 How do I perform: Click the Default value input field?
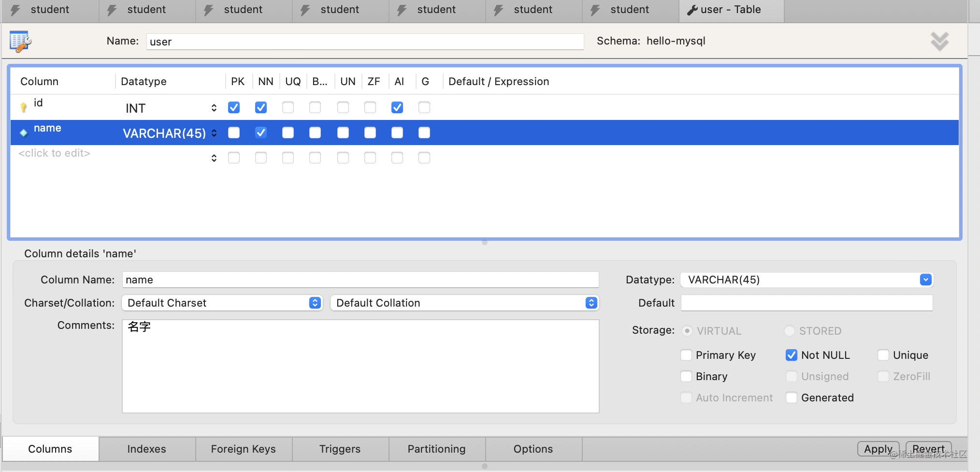point(807,303)
